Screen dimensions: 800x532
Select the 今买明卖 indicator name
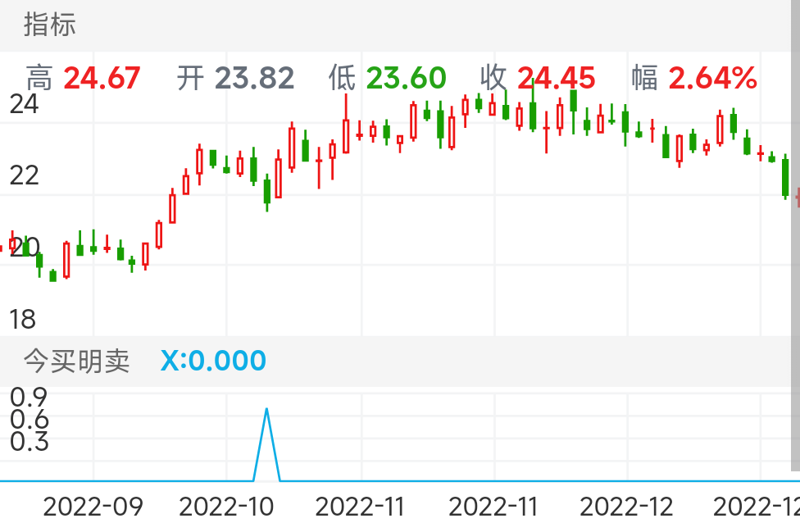(x=76, y=361)
